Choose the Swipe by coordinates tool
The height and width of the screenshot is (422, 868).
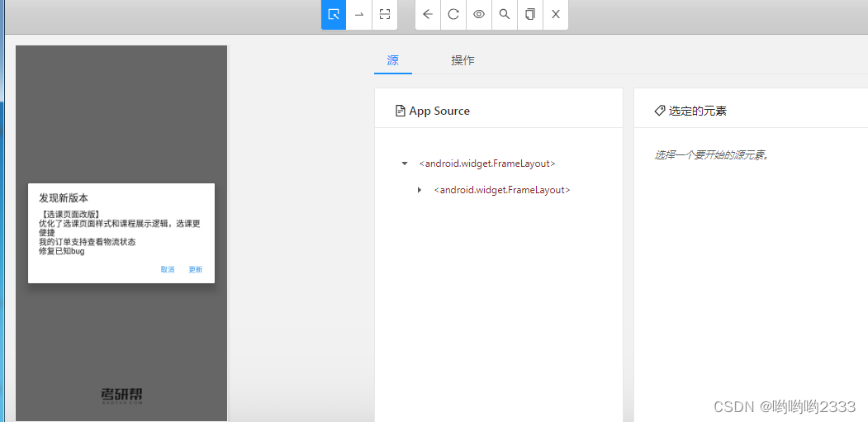click(x=359, y=14)
